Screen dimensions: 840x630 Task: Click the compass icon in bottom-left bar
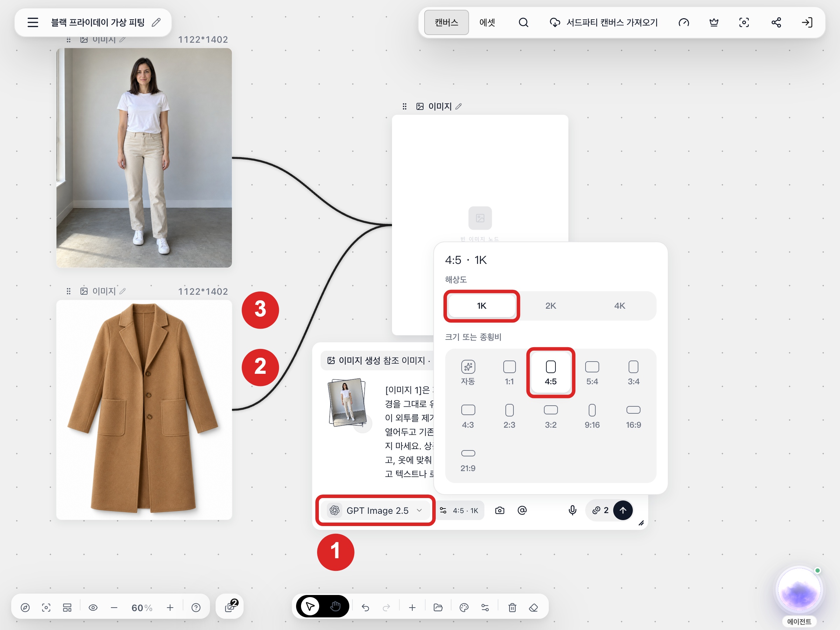[25, 608]
